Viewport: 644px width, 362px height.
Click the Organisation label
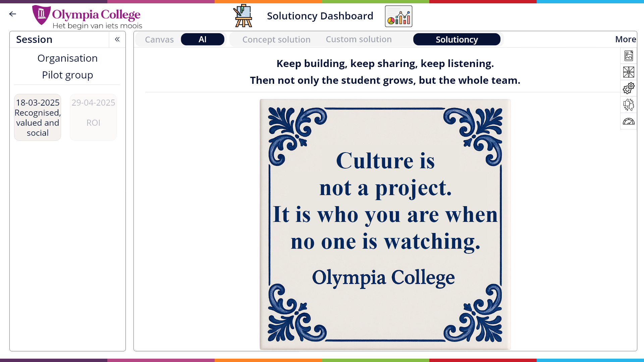[67, 58]
